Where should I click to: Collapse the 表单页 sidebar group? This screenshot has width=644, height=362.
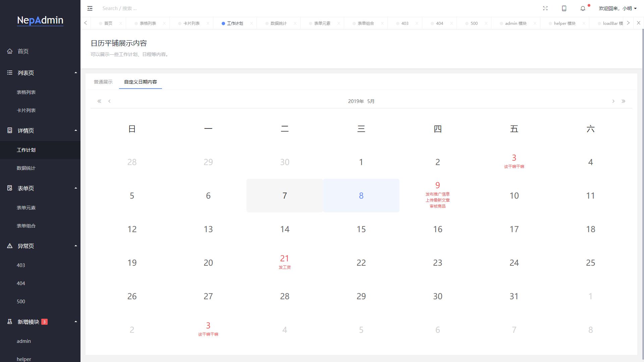pos(40,188)
